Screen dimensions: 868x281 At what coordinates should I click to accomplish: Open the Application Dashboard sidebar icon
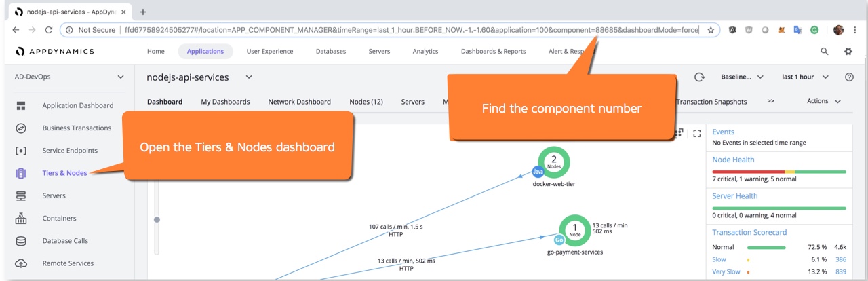21,105
